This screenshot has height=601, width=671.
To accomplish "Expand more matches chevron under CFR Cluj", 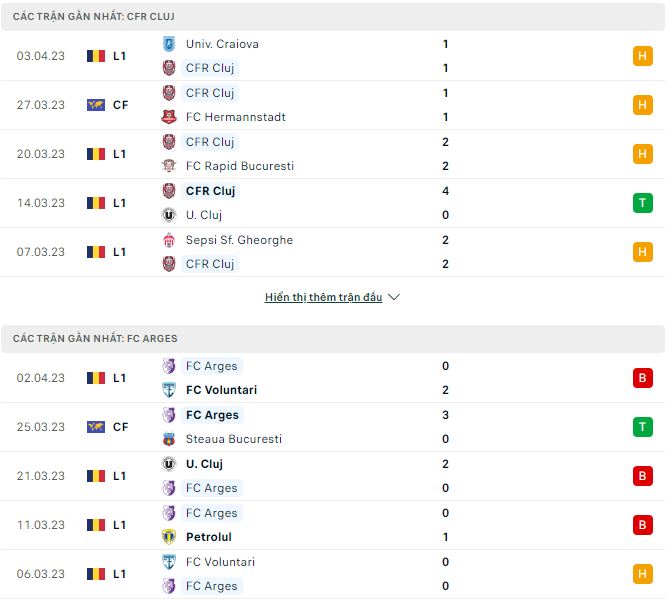I will [394, 297].
